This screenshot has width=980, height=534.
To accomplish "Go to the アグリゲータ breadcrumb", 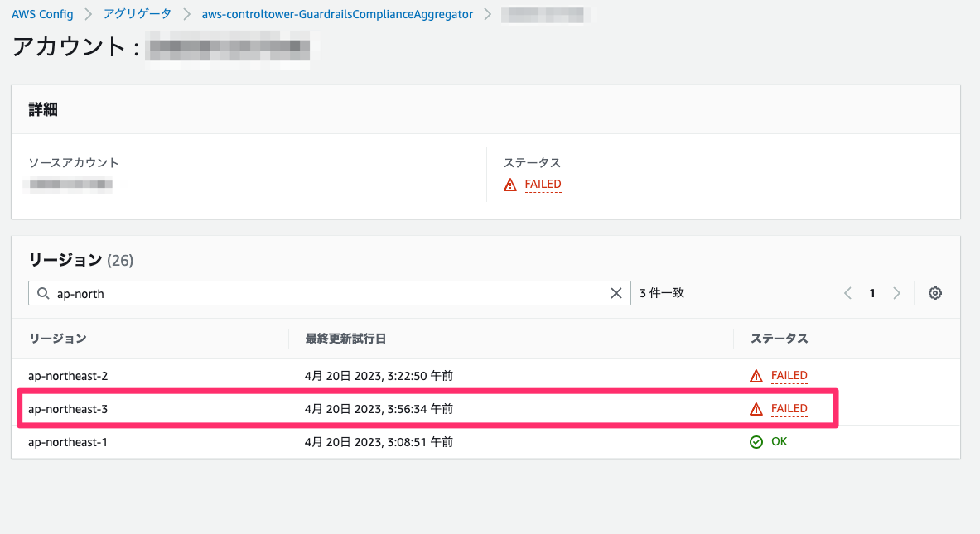I will (138, 14).
